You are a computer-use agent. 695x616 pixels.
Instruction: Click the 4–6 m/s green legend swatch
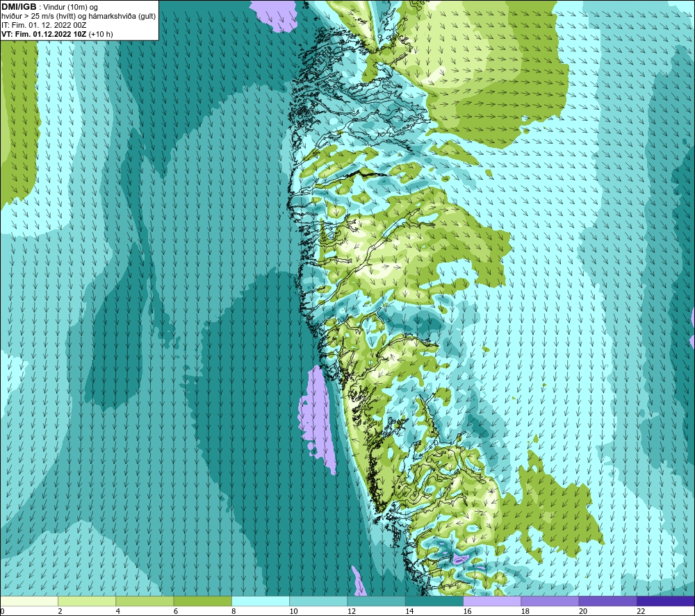click(x=145, y=601)
